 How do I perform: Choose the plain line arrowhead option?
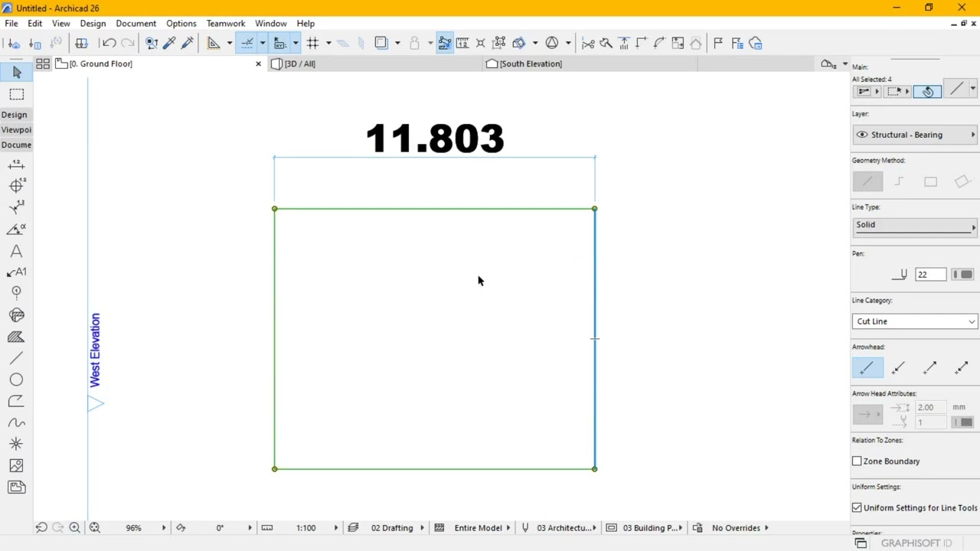(x=867, y=368)
